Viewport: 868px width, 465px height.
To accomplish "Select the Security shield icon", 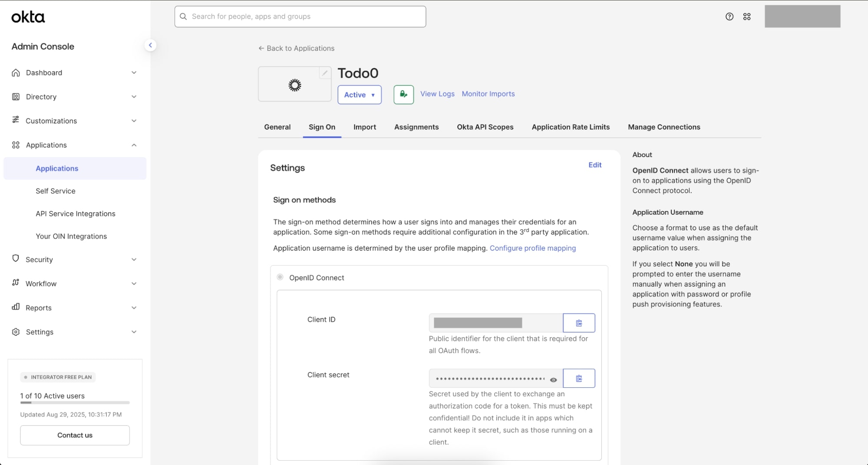I will [16, 259].
